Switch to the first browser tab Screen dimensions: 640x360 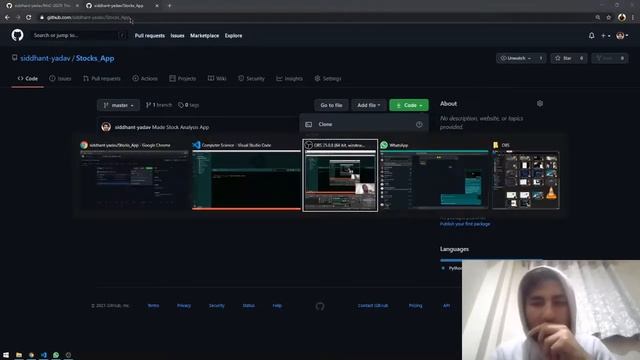pyautogui.click(x=42, y=6)
